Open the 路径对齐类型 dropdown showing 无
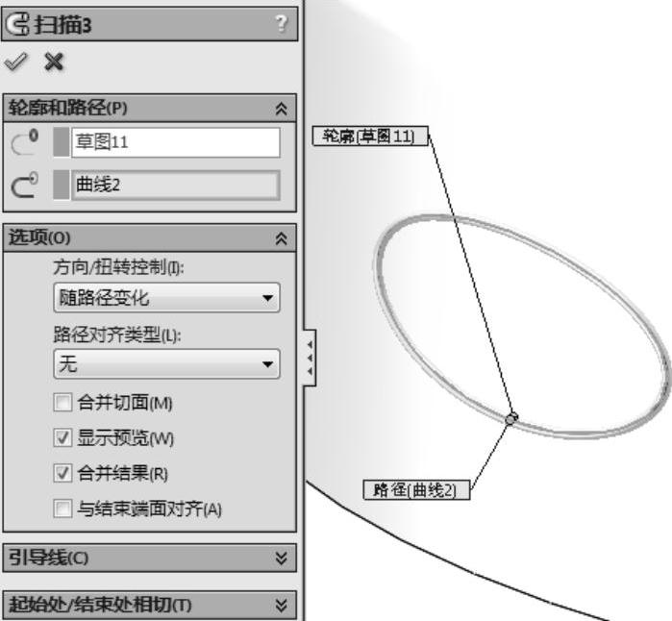 [x=166, y=364]
